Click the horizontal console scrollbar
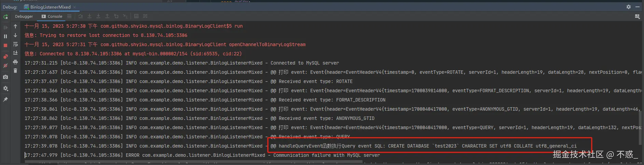The image size is (644, 165). [x=193, y=162]
